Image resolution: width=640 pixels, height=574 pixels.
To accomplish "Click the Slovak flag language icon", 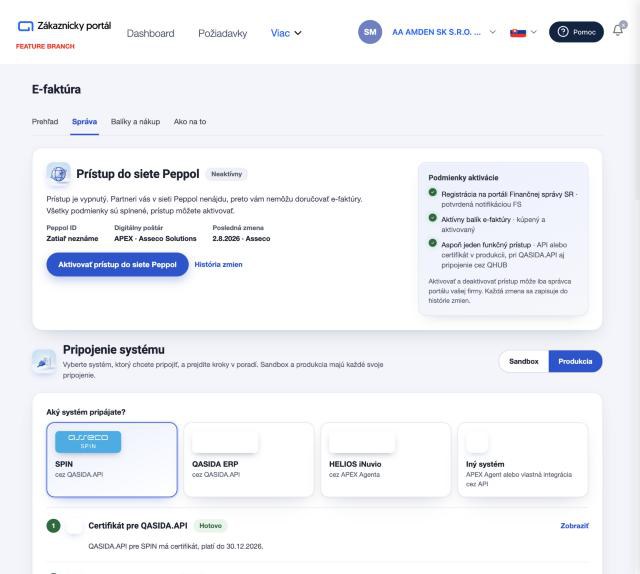I will (x=518, y=32).
